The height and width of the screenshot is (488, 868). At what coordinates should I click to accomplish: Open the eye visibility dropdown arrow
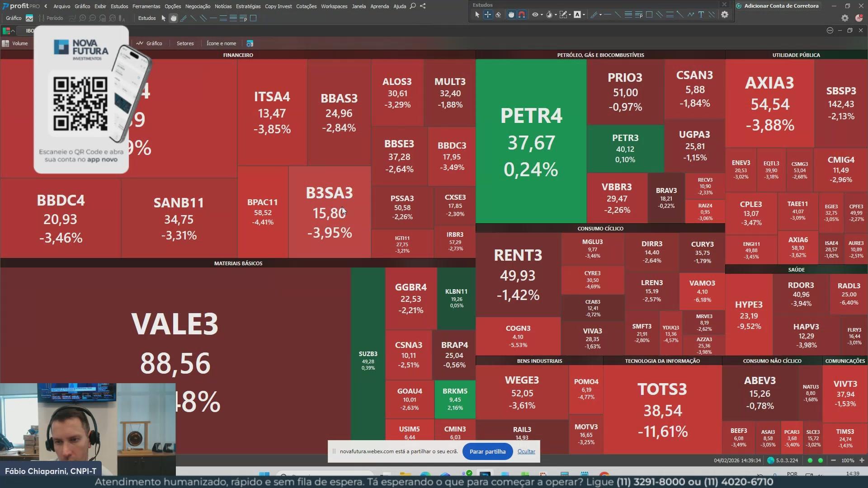[542, 15]
